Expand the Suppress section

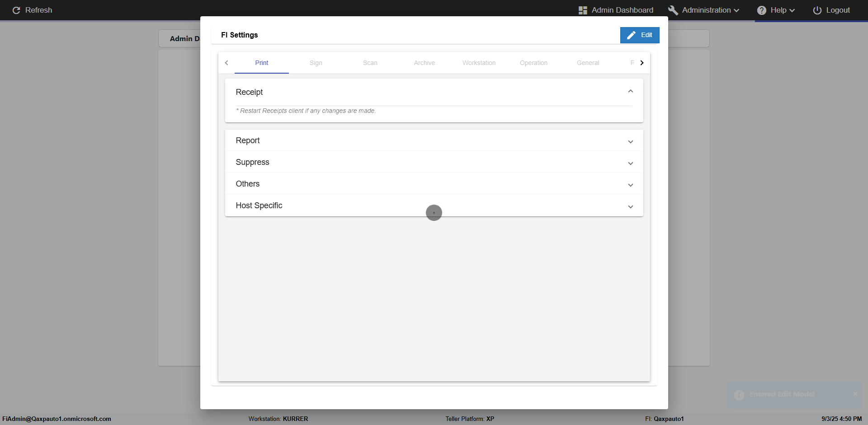(631, 163)
